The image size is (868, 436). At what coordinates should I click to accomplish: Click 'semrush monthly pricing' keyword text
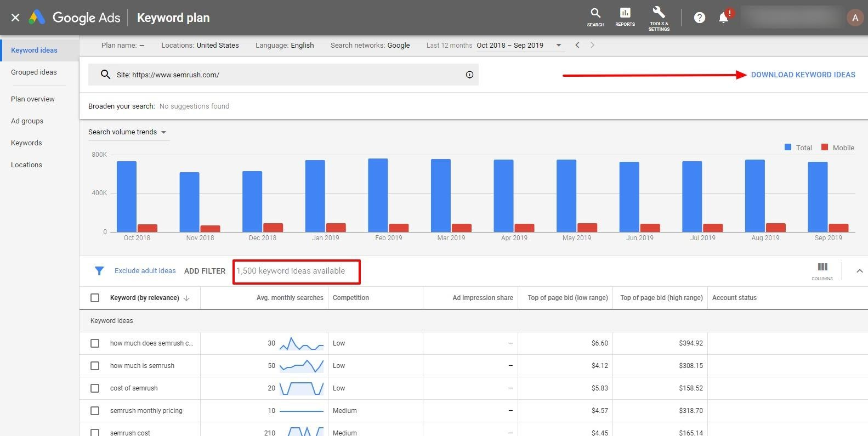click(146, 411)
